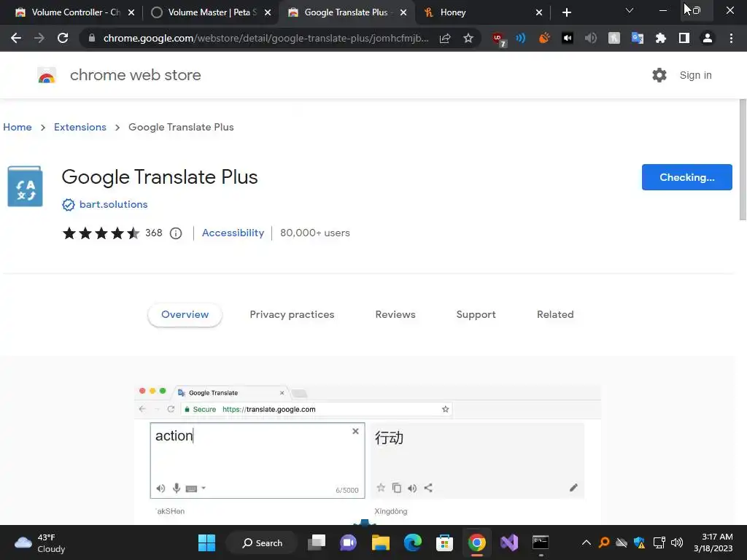Toggle the browser side panel icon
Image resolution: width=747 pixels, height=560 pixels.
click(x=684, y=38)
